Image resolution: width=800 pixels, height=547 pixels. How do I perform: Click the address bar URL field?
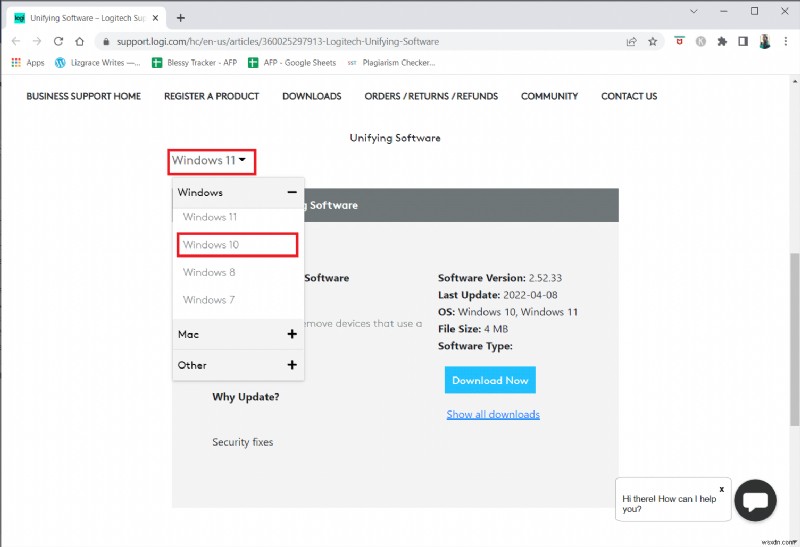pos(278,42)
